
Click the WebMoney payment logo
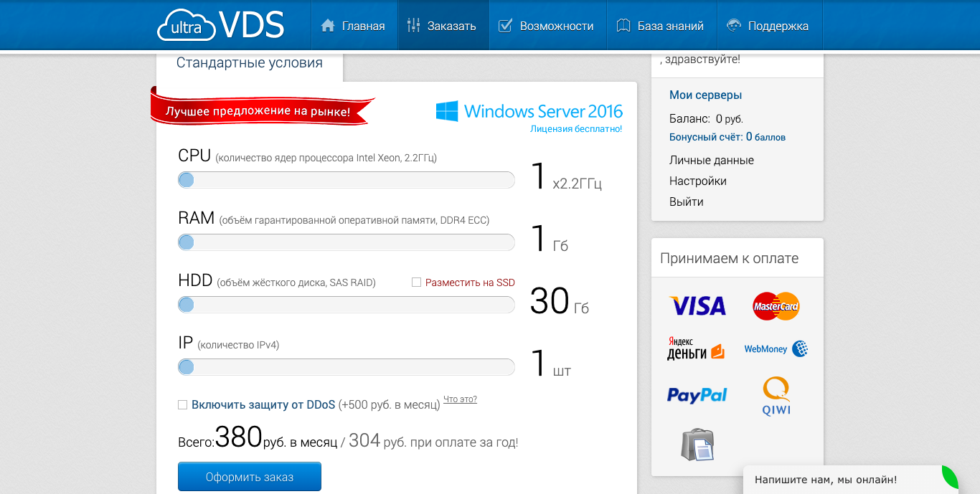(776, 349)
